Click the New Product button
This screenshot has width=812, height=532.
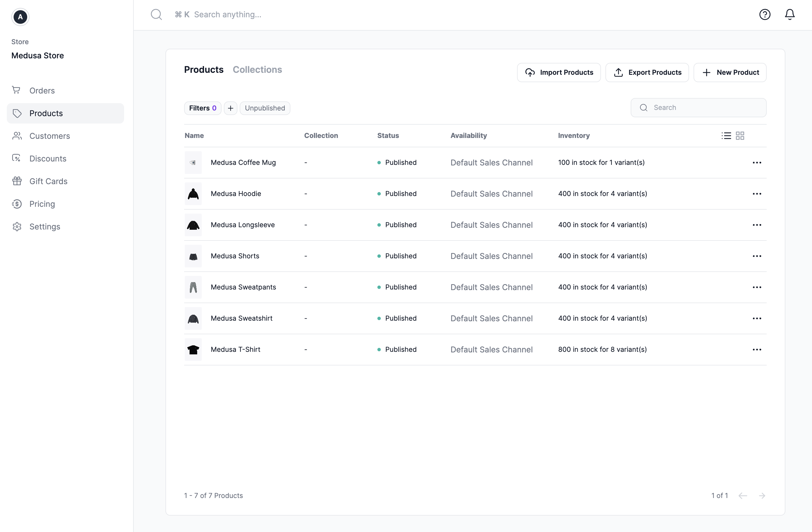coord(730,72)
